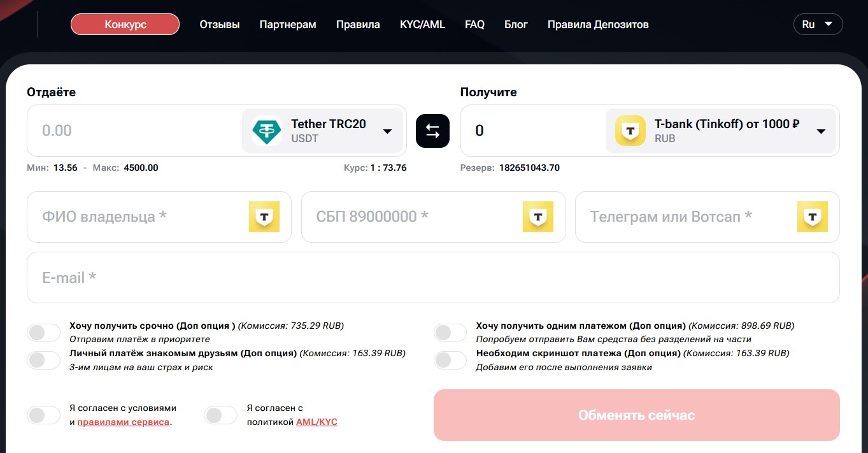Open the Ru language selector
Image resolution: width=868 pixels, height=453 pixels.
click(x=818, y=25)
